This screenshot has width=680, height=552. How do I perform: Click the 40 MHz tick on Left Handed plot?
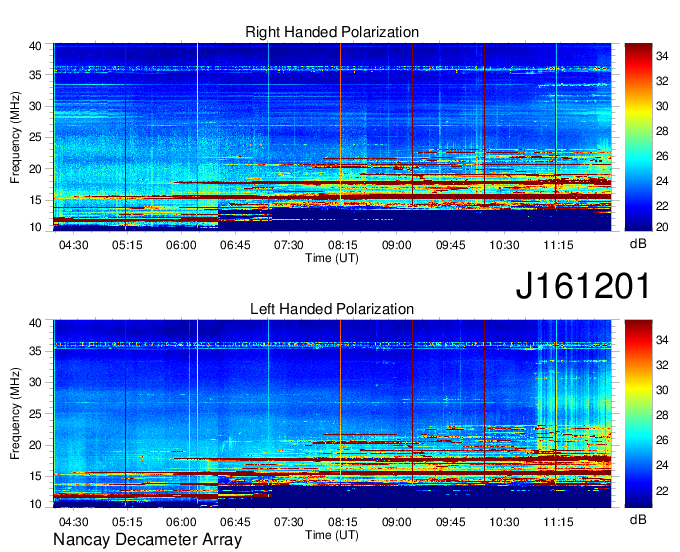coord(35,323)
